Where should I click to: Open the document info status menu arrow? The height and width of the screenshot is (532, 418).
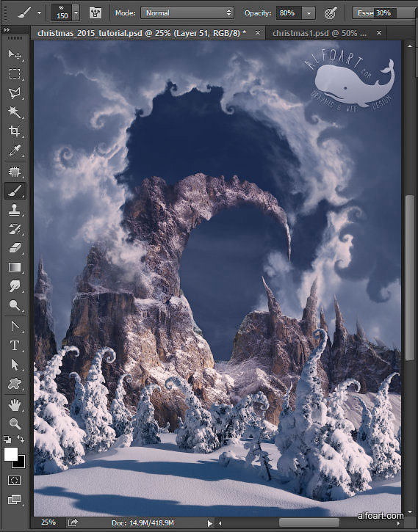(210, 523)
